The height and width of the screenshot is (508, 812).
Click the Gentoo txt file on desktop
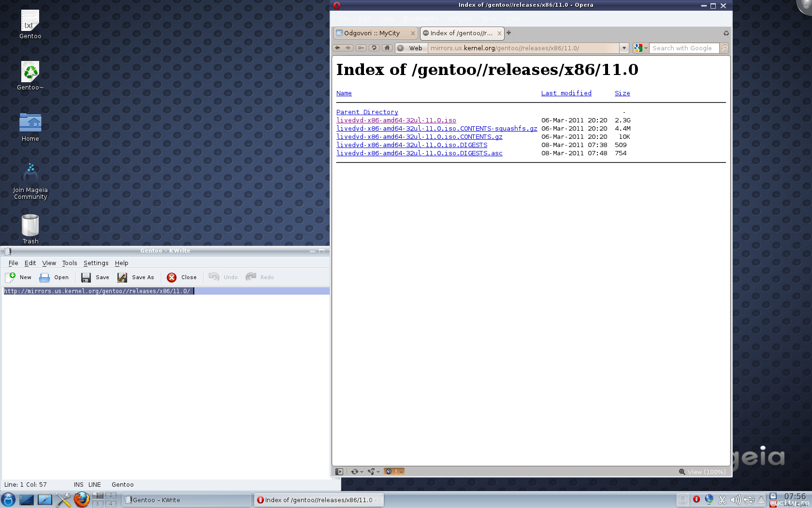coord(30,25)
